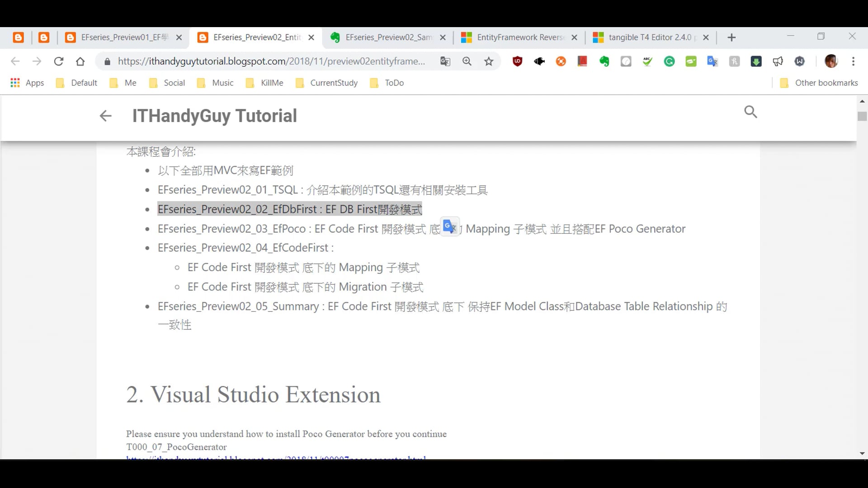The width and height of the screenshot is (868, 488).
Task: Open the Apps launcher in the bookmarks bar
Action: click(15, 83)
